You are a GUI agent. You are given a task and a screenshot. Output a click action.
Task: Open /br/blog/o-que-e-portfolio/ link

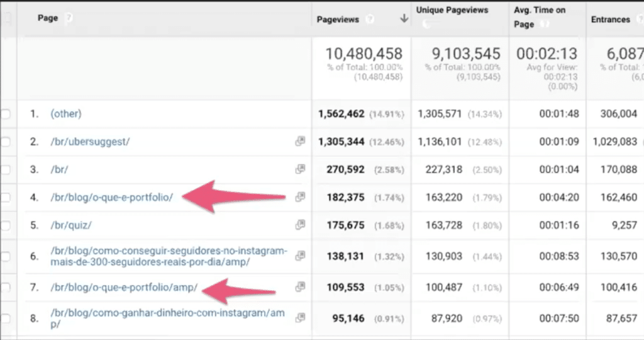click(112, 197)
